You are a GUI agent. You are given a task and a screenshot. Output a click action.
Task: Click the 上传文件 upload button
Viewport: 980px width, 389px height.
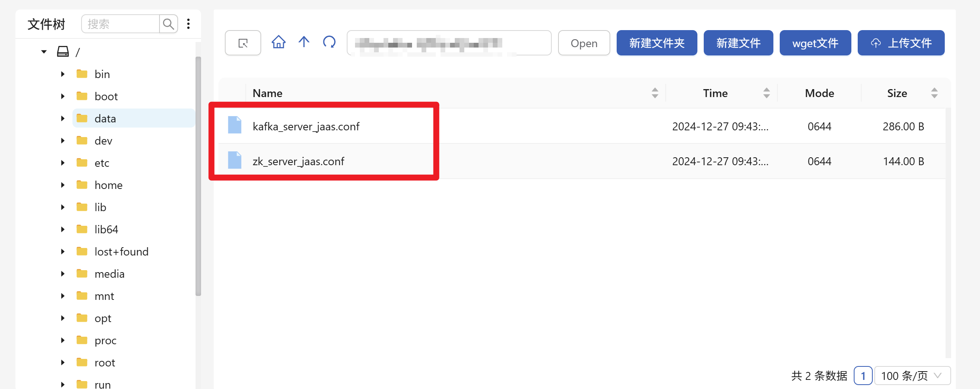coord(901,43)
